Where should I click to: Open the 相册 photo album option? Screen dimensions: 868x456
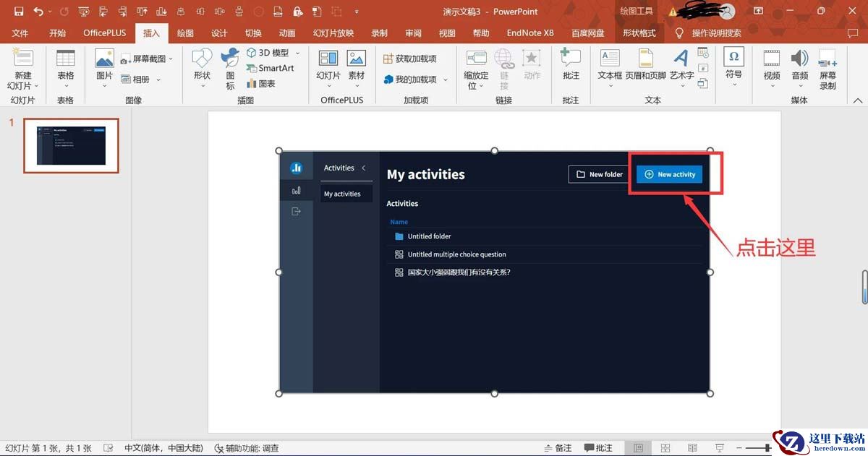pos(140,79)
